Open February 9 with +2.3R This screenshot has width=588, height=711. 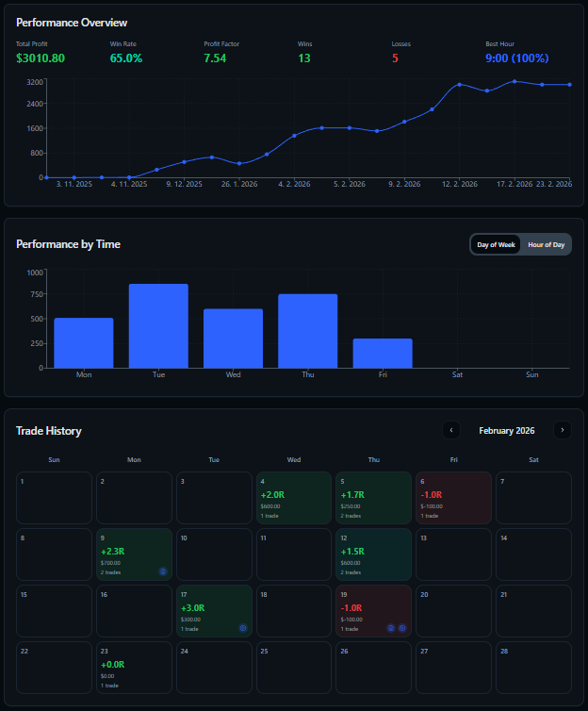click(x=134, y=554)
